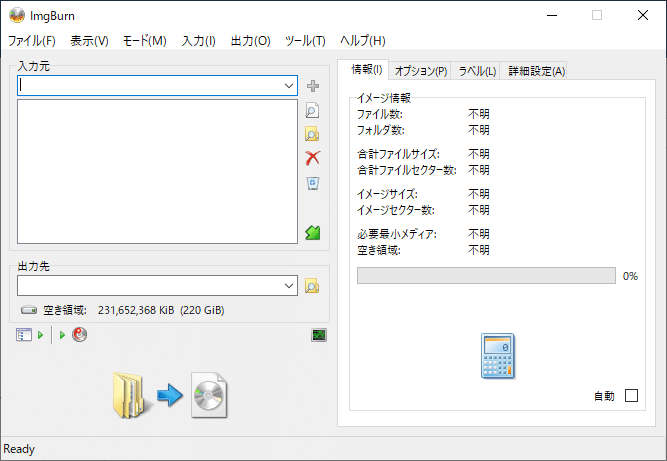Image resolution: width=667 pixels, height=461 pixels.
Task: Click the calculator icon to calculate size
Action: (x=498, y=356)
